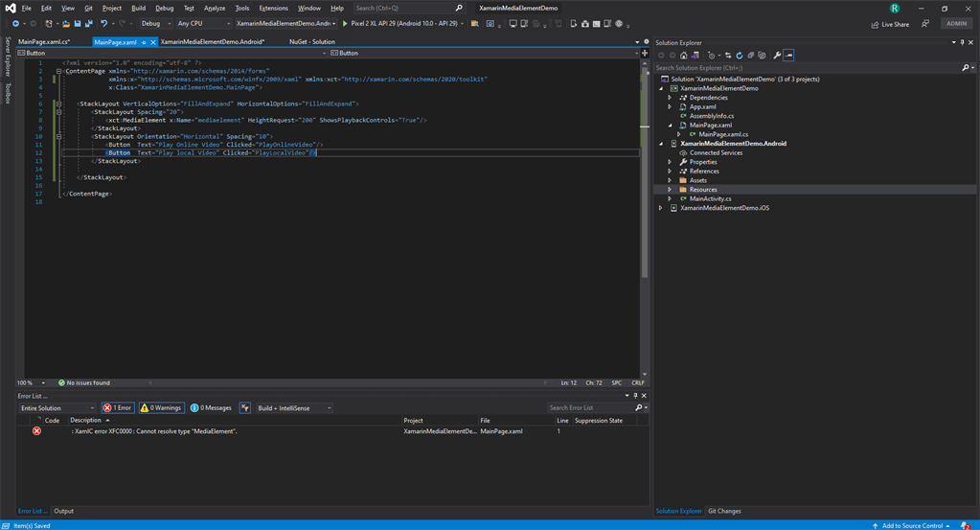
Task: Click the Save All toolbar icon
Action: pyautogui.click(x=89, y=24)
